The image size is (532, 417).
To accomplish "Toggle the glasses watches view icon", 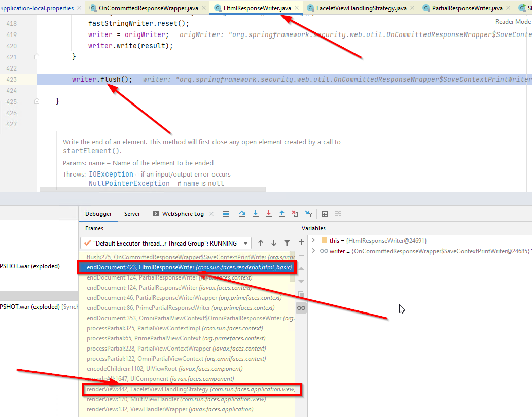I will click(x=301, y=308).
